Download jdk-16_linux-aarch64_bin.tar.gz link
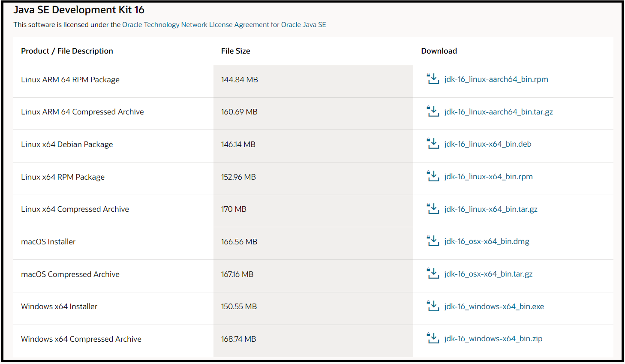The image size is (625, 364). pyautogui.click(x=499, y=112)
